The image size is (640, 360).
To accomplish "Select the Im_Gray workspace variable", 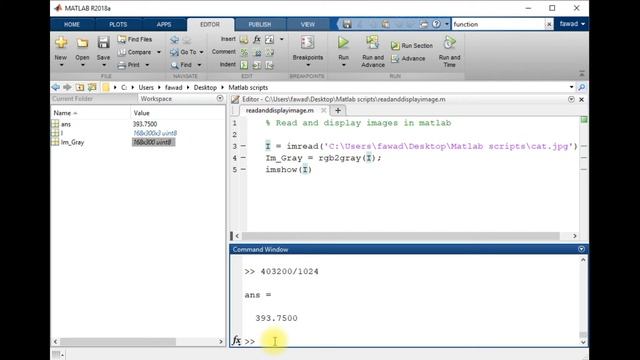I will point(72,142).
